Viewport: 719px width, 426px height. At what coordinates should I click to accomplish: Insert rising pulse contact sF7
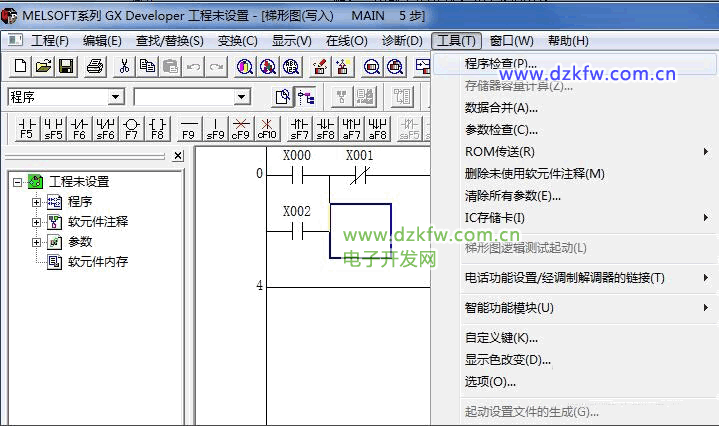click(x=299, y=128)
